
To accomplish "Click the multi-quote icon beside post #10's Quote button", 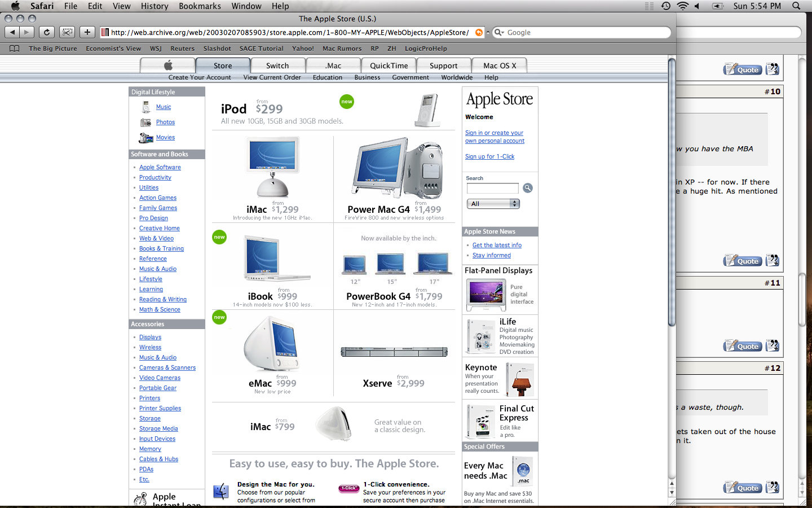I will 772,69.
